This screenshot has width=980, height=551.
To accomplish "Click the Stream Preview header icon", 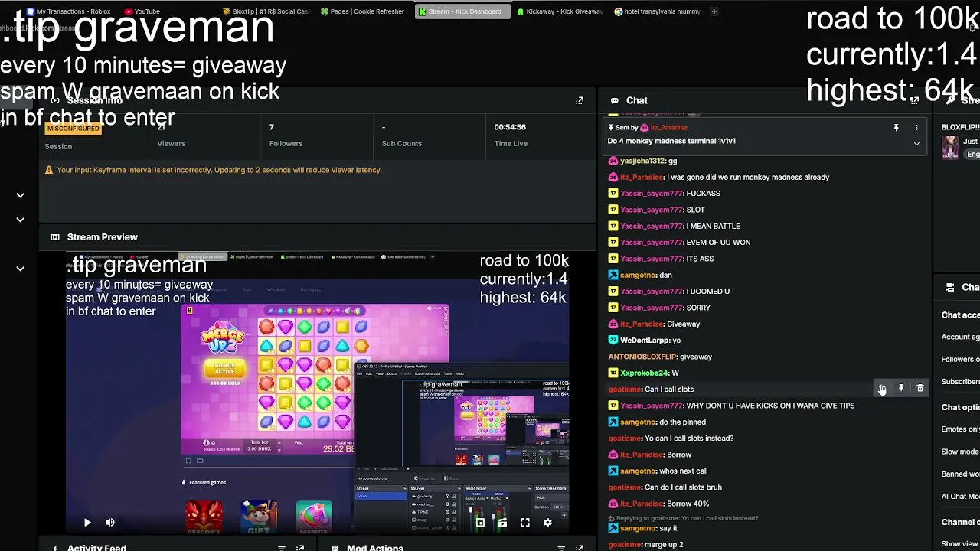I will pos(55,237).
